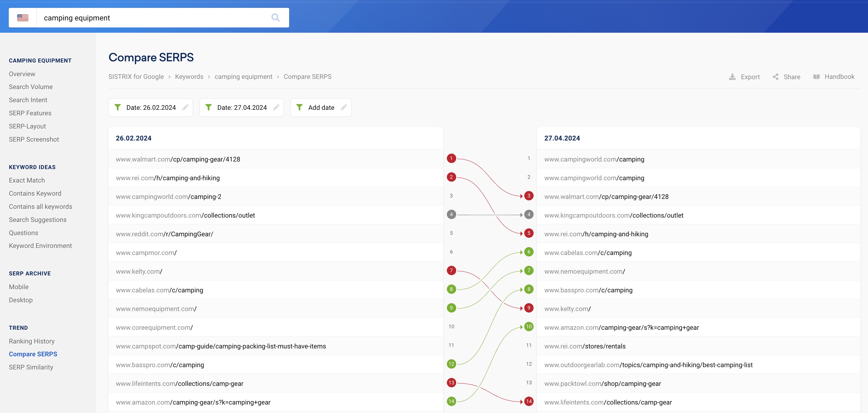Click green position badge 8 beside the cabelas.com row, 26.02.2024 column
Screen dimensions: 868x413
click(x=452, y=289)
